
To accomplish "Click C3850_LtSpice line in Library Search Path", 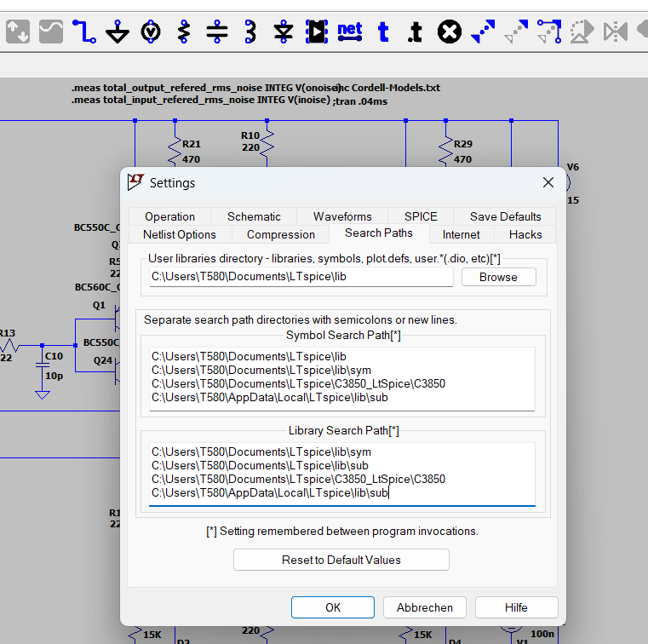I will tap(298, 479).
